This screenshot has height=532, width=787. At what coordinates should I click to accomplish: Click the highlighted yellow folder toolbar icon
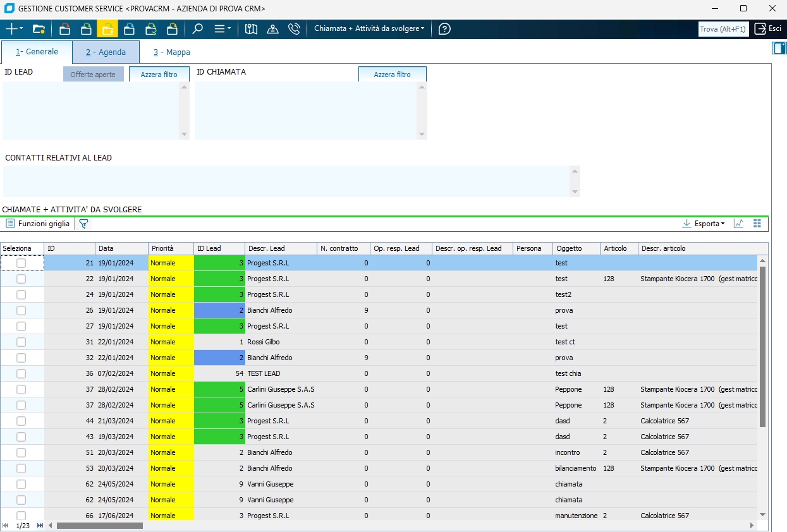[107, 29]
